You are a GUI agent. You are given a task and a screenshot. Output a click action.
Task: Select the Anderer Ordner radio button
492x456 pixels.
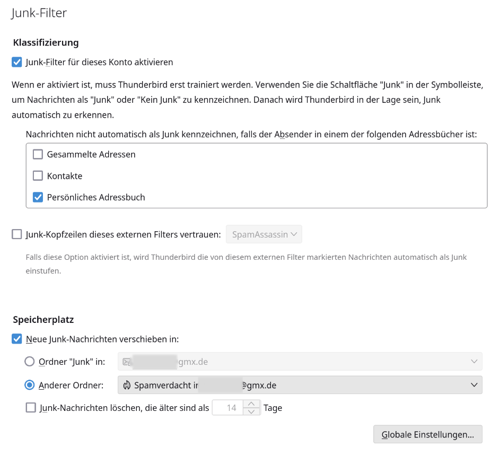coord(29,385)
